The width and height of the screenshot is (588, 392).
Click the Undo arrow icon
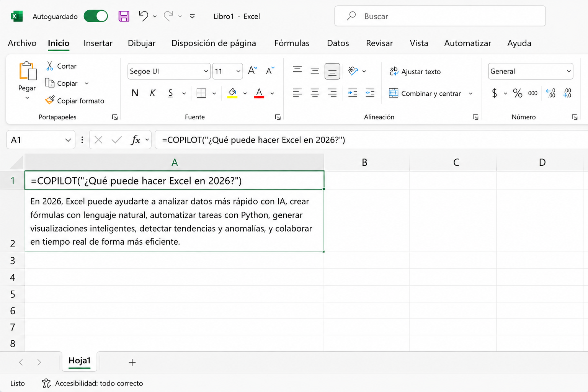[144, 16]
